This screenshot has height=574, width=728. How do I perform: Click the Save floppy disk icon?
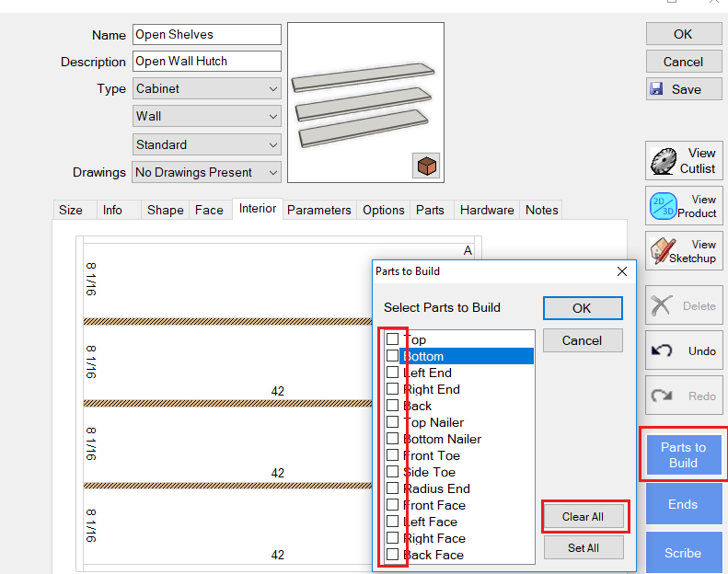[657, 89]
